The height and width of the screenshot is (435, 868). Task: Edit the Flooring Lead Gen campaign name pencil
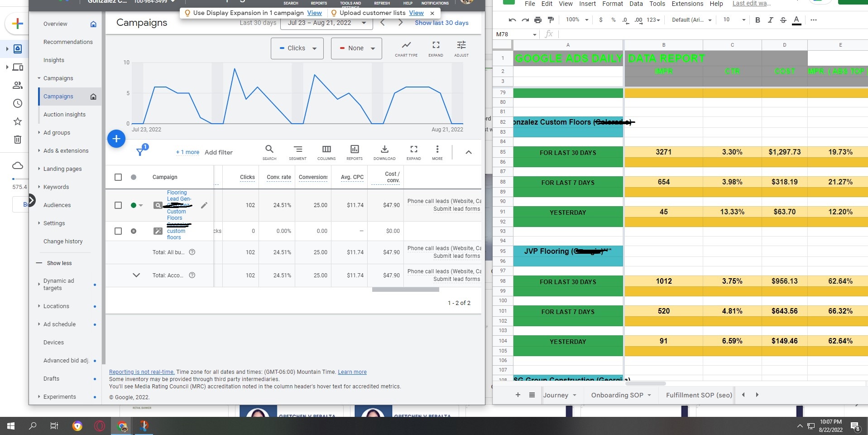pyautogui.click(x=204, y=205)
